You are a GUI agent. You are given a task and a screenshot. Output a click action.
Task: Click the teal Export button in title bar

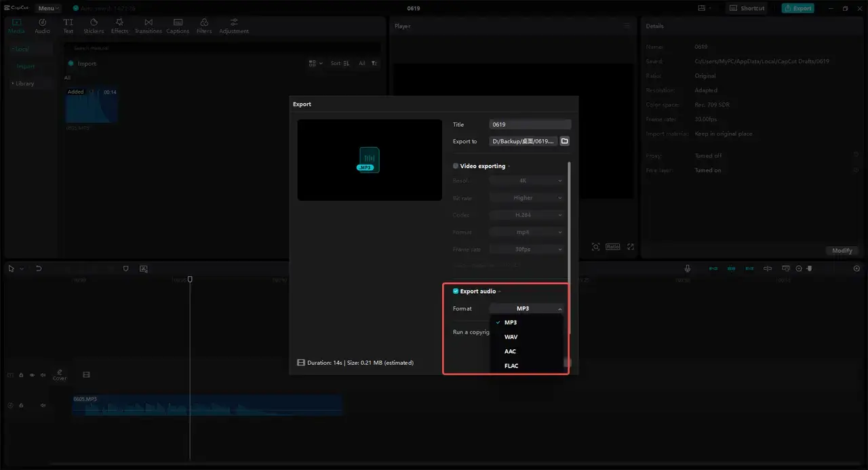tap(797, 8)
